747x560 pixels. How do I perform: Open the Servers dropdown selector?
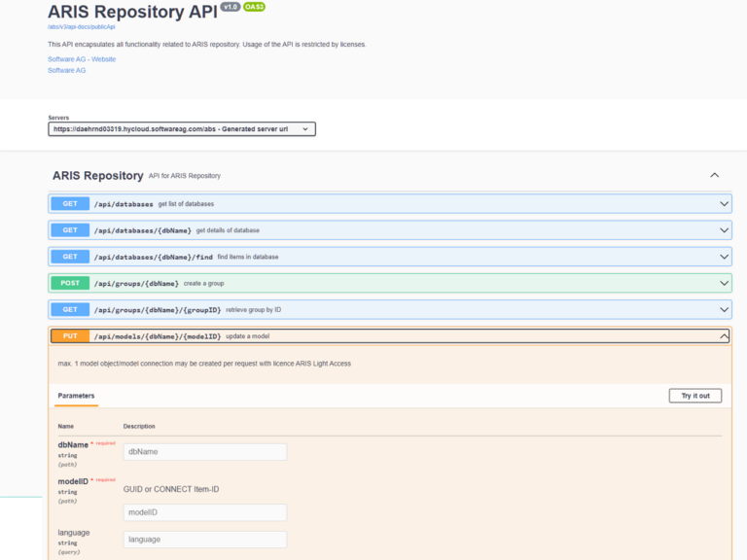pos(182,128)
